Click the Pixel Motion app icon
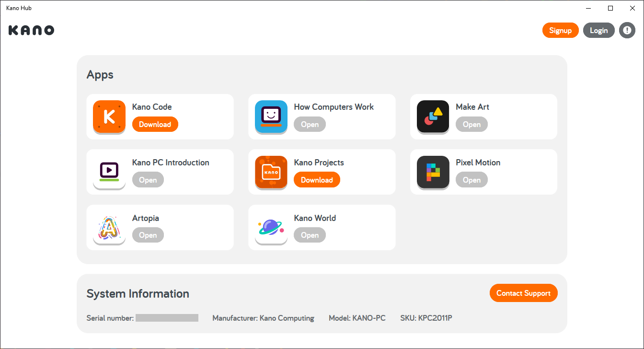The height and width of the screenshot is (349, 644). click(433, 173)
